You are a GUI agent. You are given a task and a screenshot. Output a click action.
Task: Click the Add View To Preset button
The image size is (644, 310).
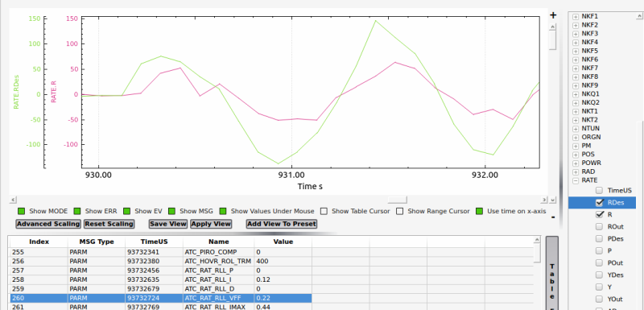[x=282, y=224]
